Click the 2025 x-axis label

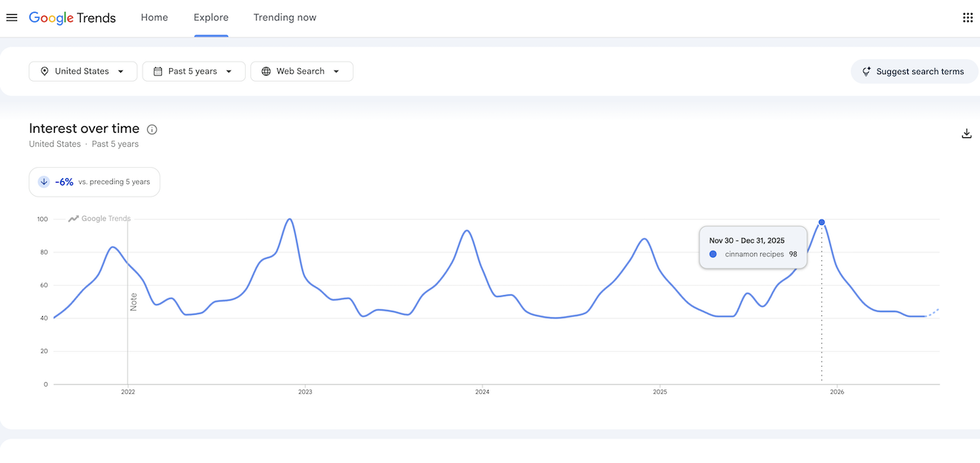tap(660, 392)
